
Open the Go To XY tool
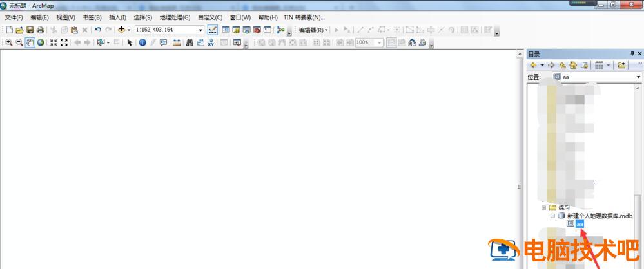pyautogui.click(x=211, y=42)
